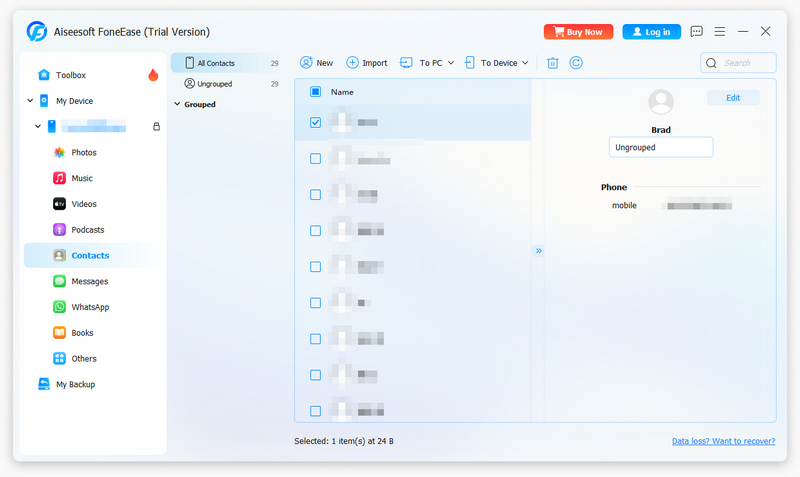Viewport: 800px width, 477px height.
Task: Click the Name column header
Action: click(x=342, y=92)
